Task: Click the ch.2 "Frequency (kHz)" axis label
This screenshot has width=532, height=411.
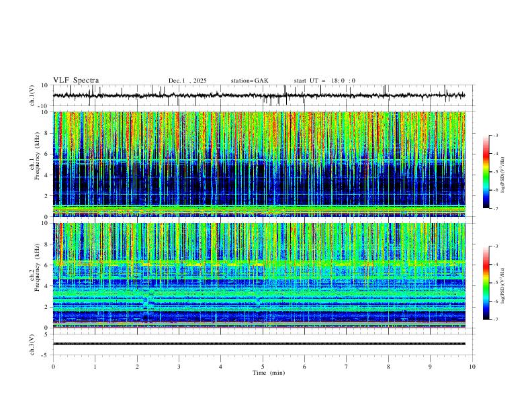Action: (37, 267)
